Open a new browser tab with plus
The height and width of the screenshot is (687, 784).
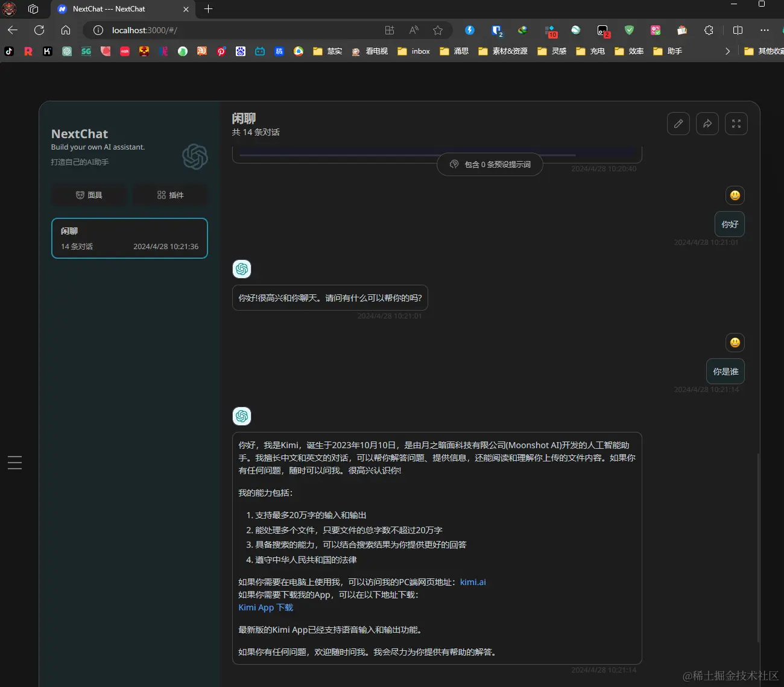[208, 9]
